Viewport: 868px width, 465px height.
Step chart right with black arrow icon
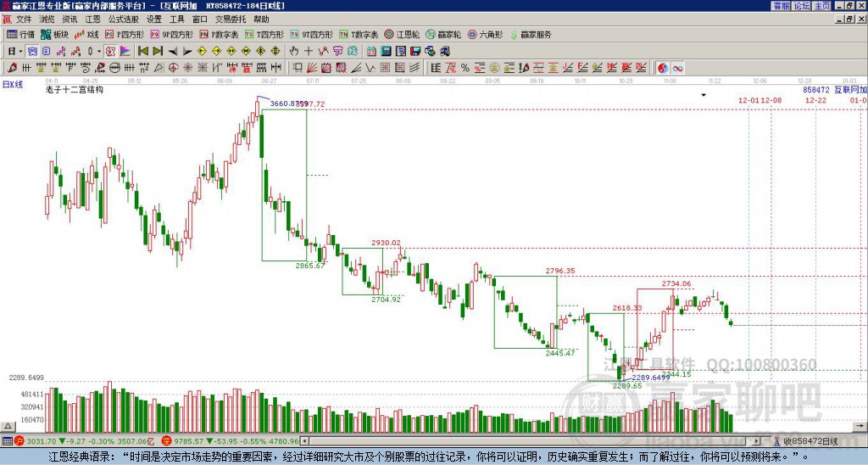(x=187, y=52)
